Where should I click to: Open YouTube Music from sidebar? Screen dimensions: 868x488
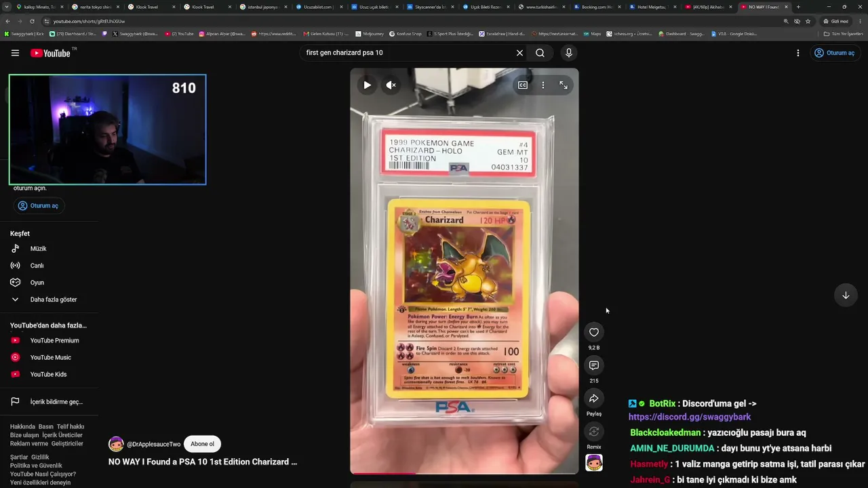(x=50, y=357)
